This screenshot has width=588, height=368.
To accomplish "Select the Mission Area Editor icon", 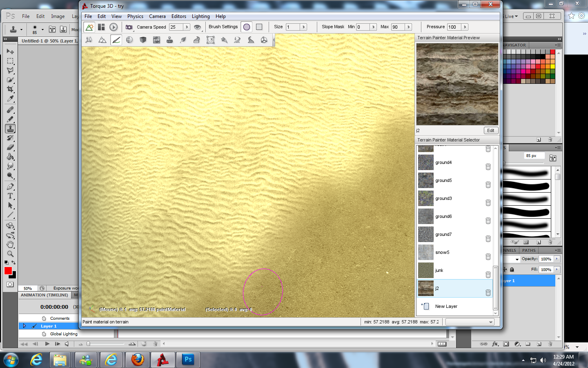I will [210, 40].
